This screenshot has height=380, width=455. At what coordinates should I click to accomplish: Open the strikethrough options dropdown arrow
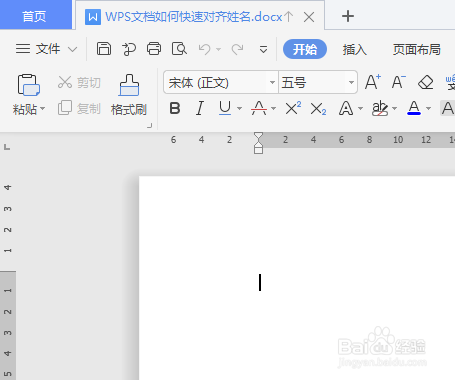pyautogui.click(x=273, y=109)
